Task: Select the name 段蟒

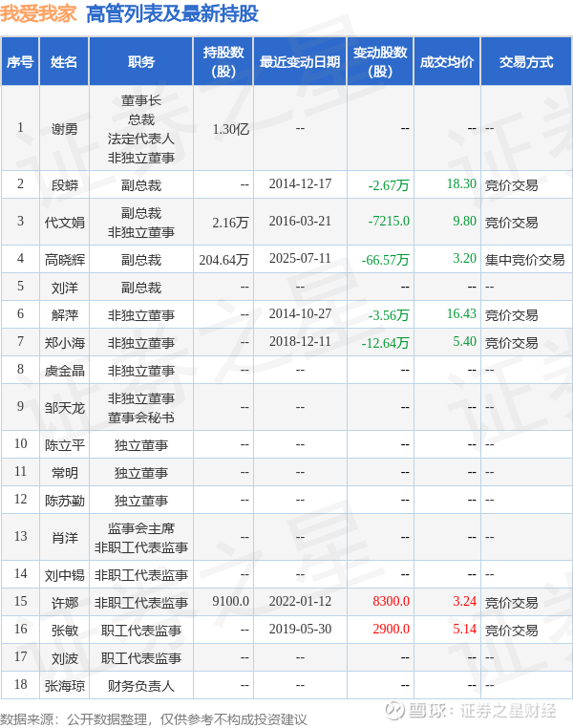Action: (x=65, y=184)
